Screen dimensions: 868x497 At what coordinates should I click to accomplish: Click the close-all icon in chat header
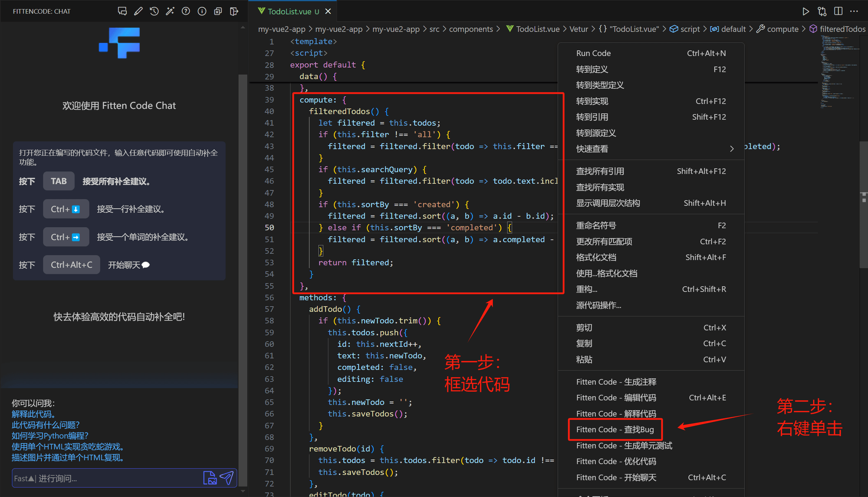[218, 11]
